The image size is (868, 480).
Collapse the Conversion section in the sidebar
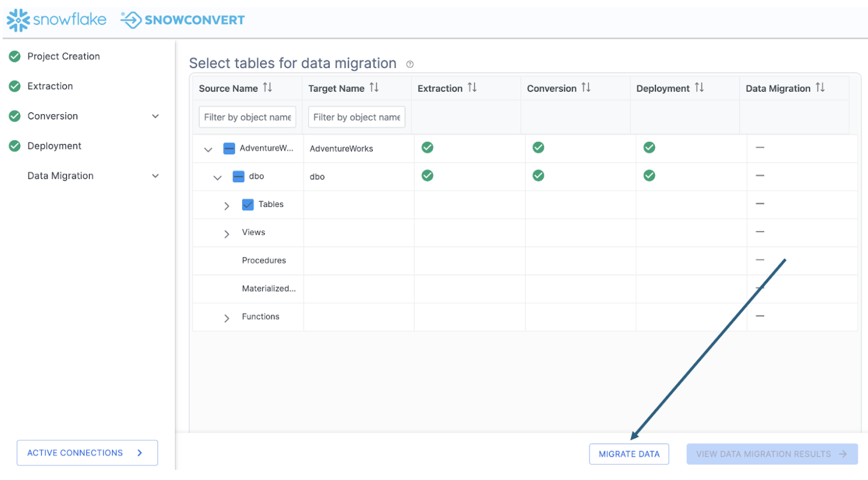pos(155,116)
